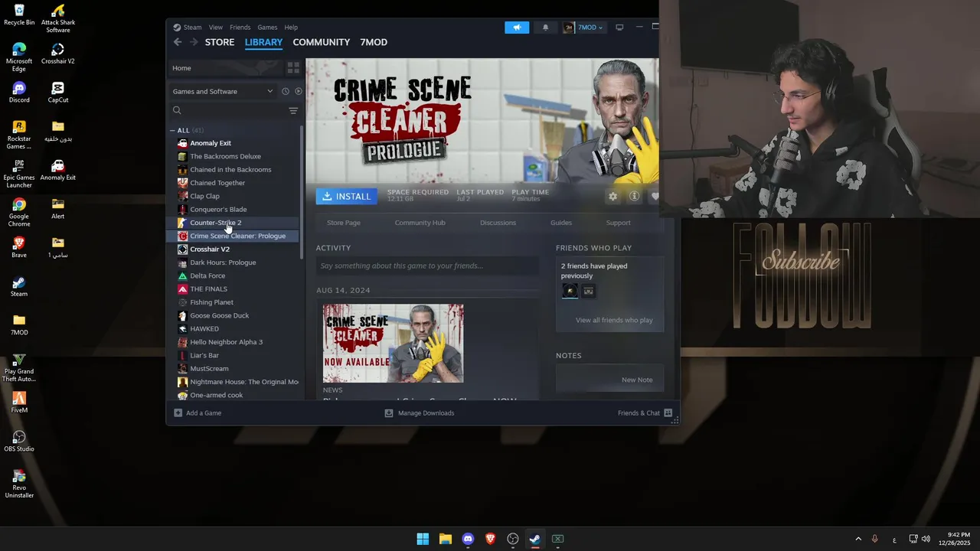Open game settings gear icon
The width and height of the screenshot is (980, 551).
(x=612, y=197)
